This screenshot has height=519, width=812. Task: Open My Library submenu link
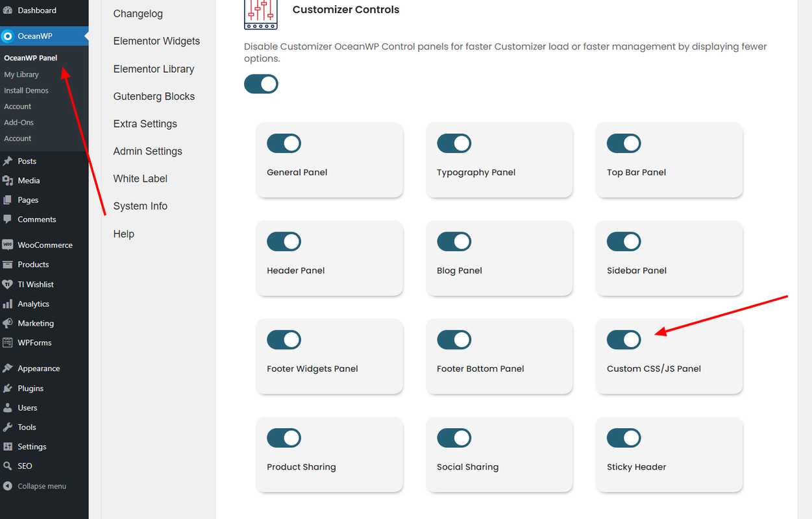(21, 75)
